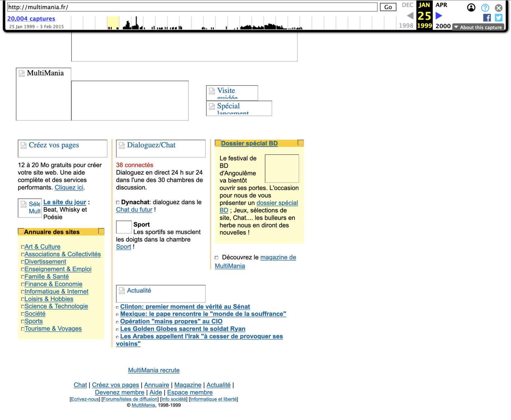Click the Créez vos pages header image
This screenshot has height=420, width=511.
click(x=63, y=148)
